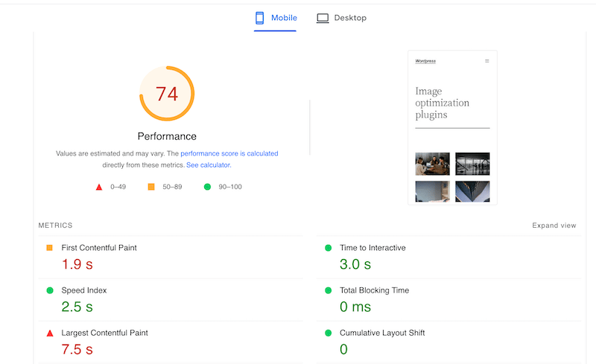Click the Largest Contentful Paint metric label
The height and width of the screenshot is (364, 596).
tap(104, 333)
